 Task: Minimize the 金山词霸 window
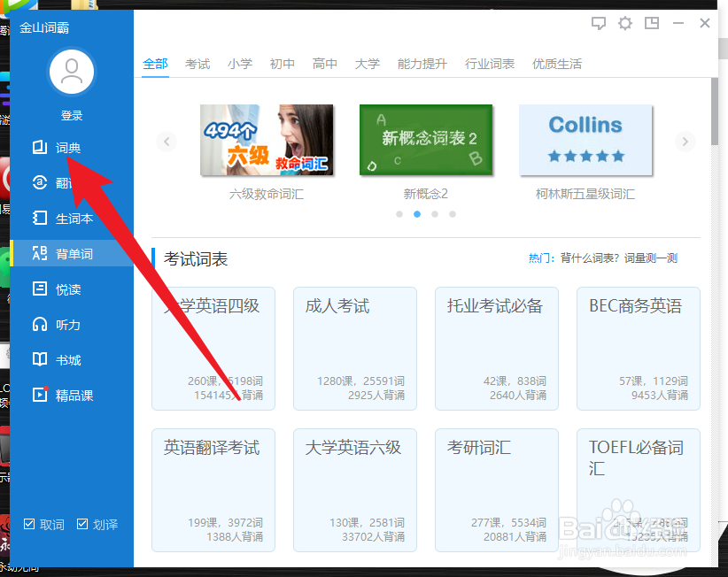pos(678,23)
